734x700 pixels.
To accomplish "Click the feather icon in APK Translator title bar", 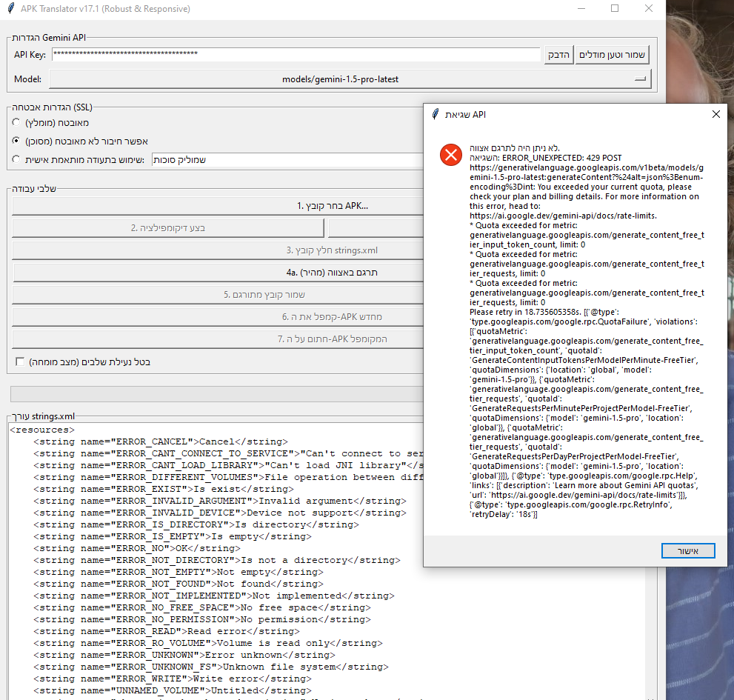I will 9,9.
